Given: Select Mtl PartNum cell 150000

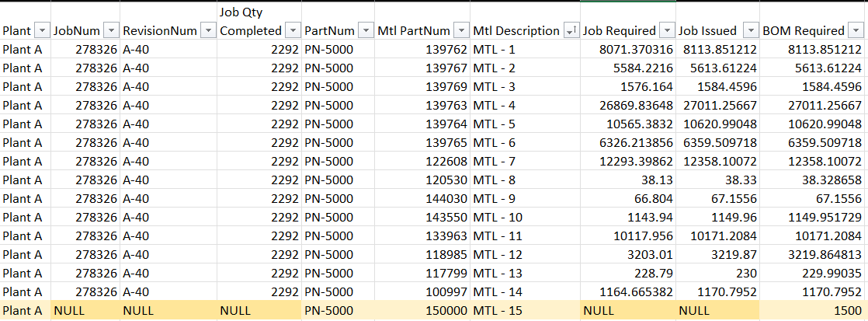Looking at the screenshot, I should click(x=422, y=311).
